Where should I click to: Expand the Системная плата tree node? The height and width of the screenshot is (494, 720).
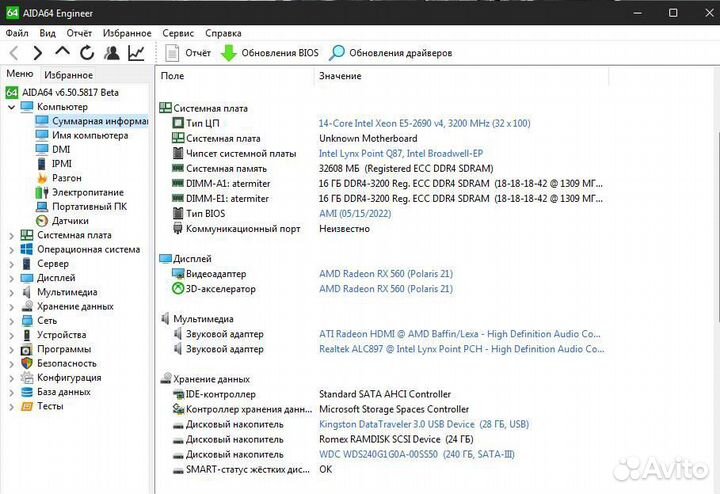[10, 235]
